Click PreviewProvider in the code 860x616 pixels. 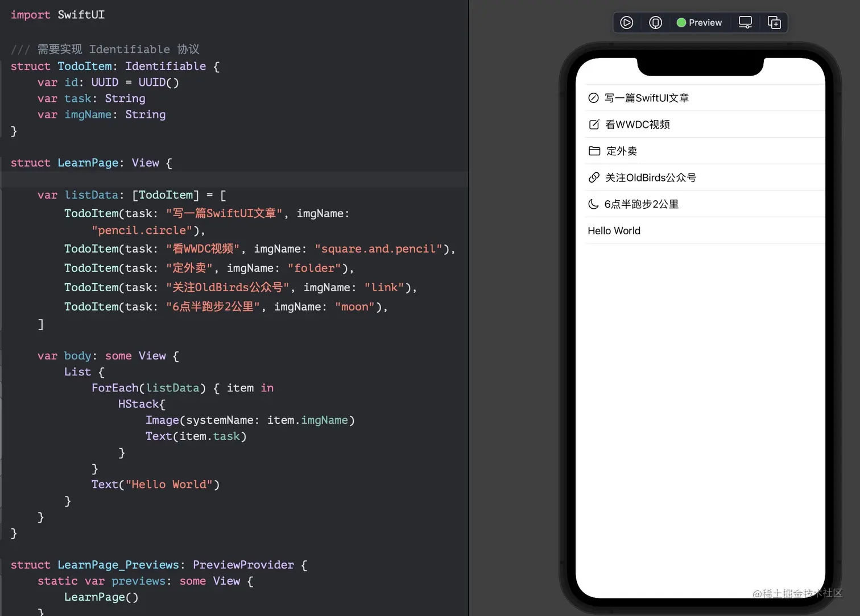[x=243, y=565]
